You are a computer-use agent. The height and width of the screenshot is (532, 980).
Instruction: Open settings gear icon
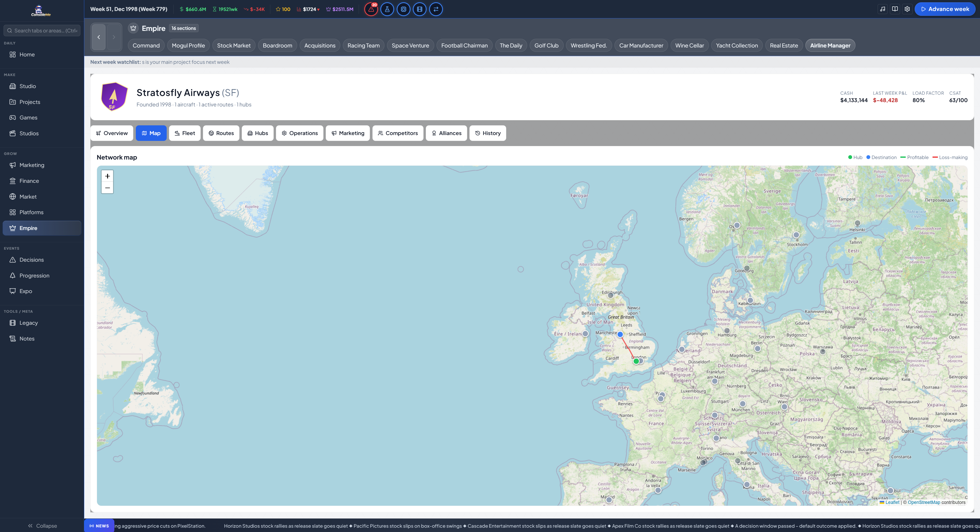(907, 9)
